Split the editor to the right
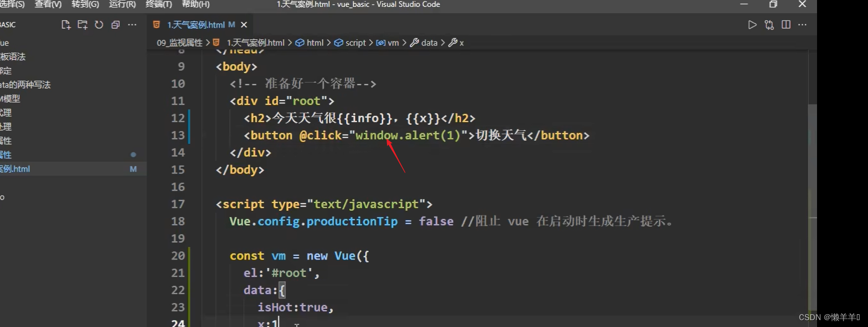The image size is (868, 327). [x=786, y=25]
